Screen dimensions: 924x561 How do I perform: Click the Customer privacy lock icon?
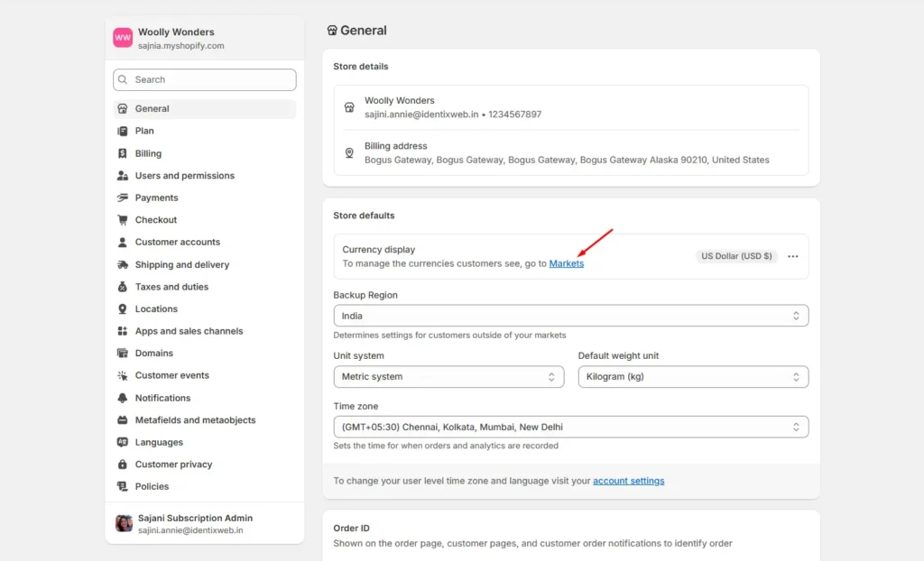pos(123,464)
